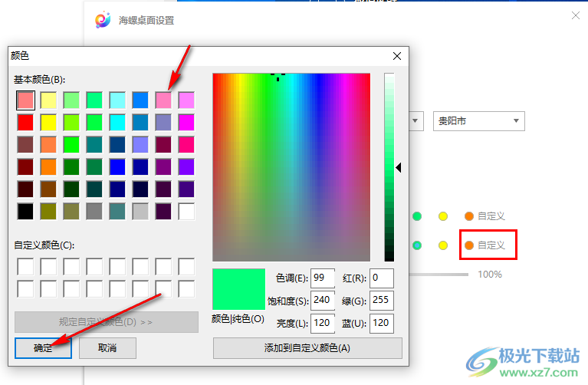Click the luminance gradient bar
This screenshot has height=385, width=588.
pos(389,167)
